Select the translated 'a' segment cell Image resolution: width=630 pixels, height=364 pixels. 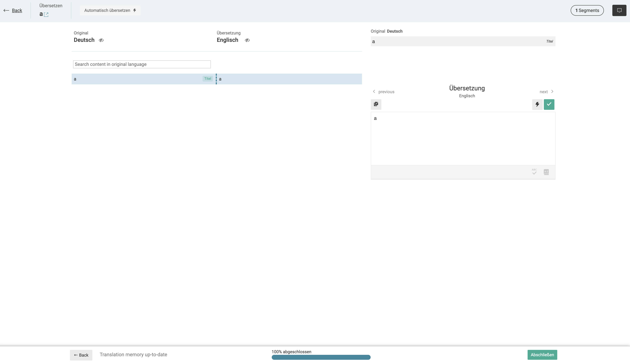[289, 79]
